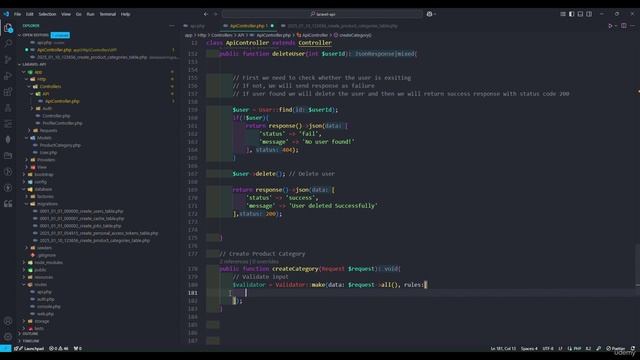Click the Thunder Client lightning icon
This screenshot has width=640, height=360.
8,188
